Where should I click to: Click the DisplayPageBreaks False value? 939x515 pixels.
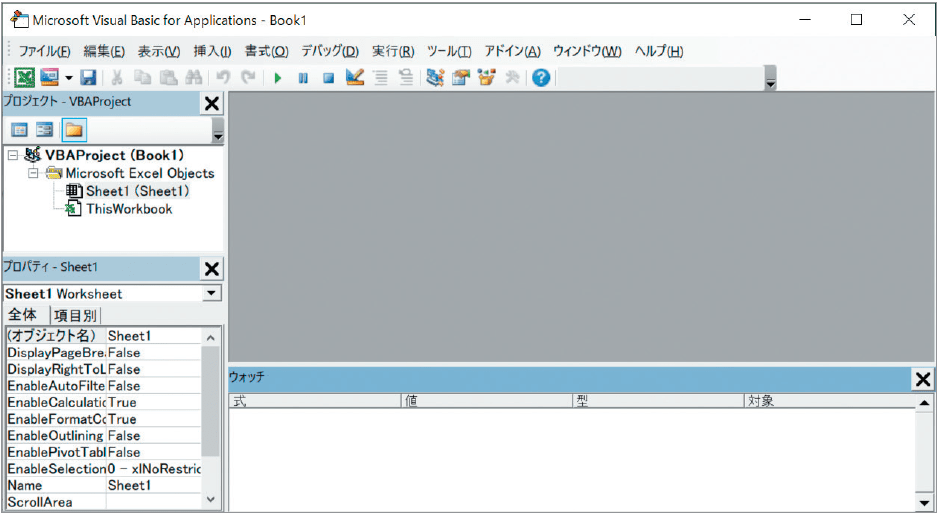pyautogui.click(x=154, y=353)
